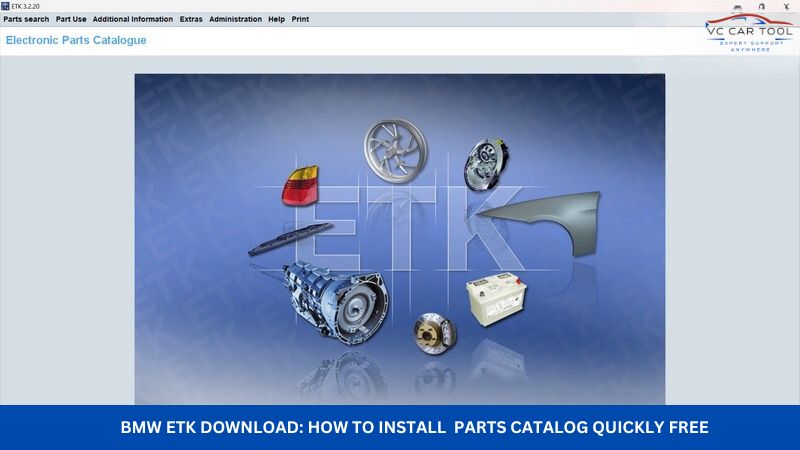Open the Print menu
This screenshot has height=450, width=800.
300,19
